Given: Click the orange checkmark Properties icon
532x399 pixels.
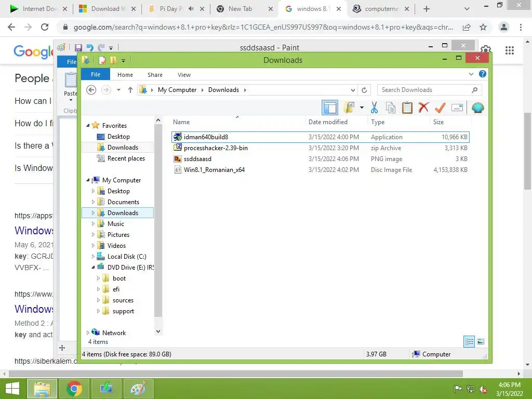Looking at the screenshot, I should tap(440, 108).
